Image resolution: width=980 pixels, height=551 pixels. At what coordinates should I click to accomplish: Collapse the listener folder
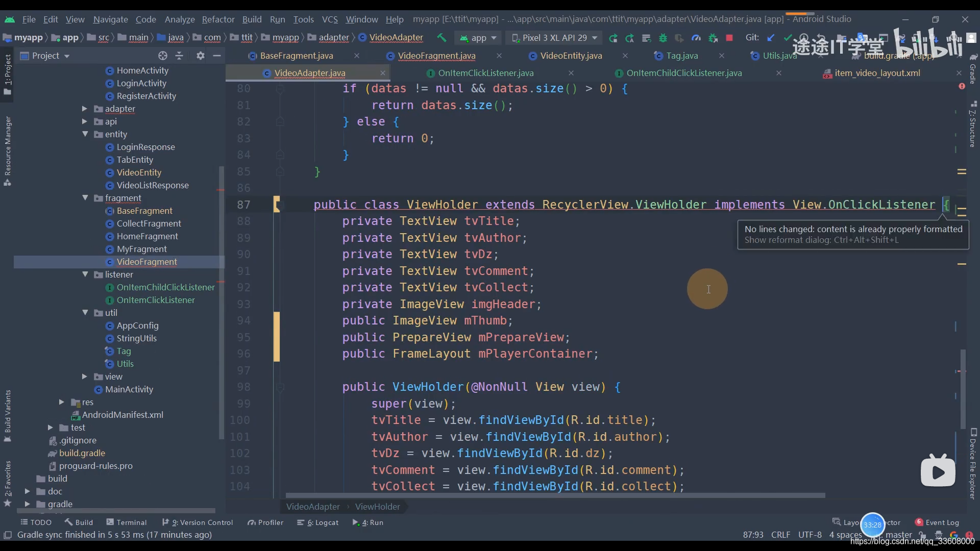[85, 274]
